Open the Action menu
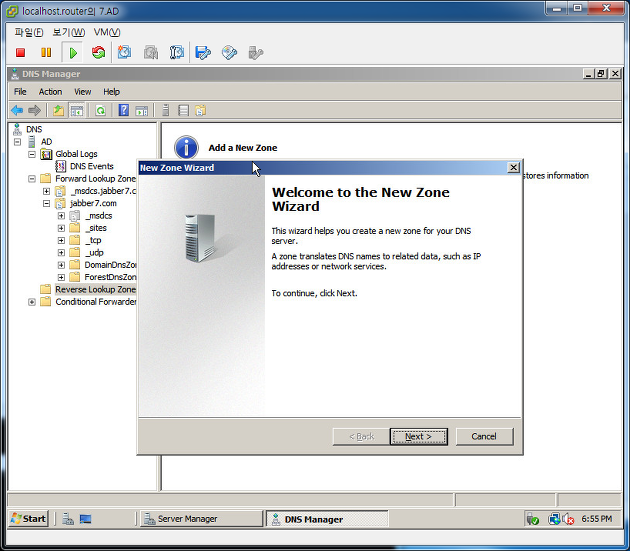Viewport: 630px width, 551px height. click(x=50, y=92)
